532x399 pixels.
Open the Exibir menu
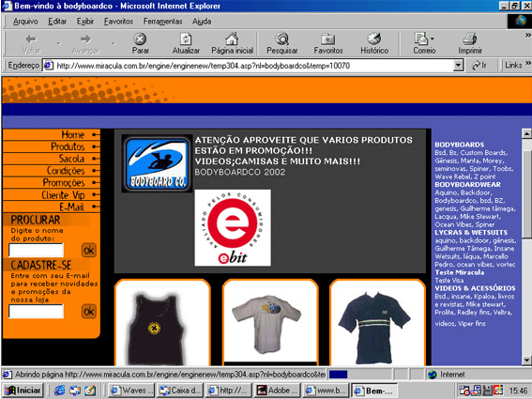coord(84,22)
